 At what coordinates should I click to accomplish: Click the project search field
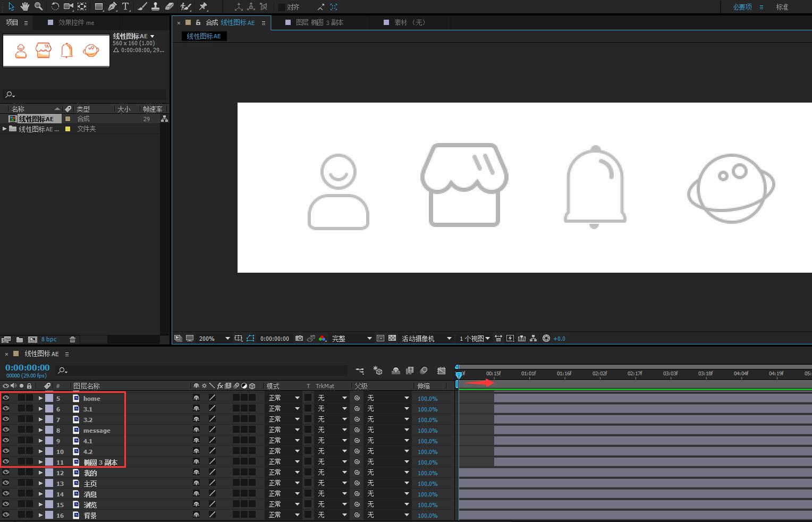point(85,94)
